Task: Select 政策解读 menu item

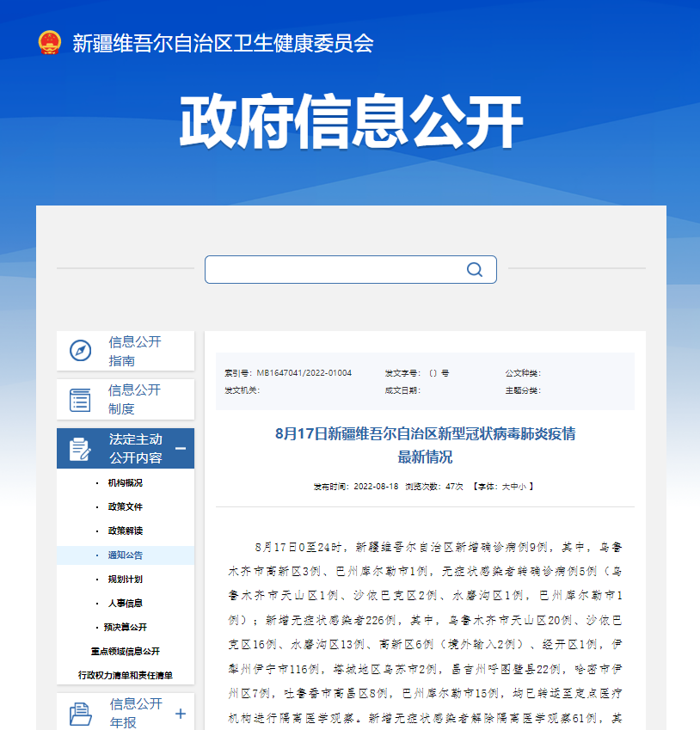Action: (x=126, y=531)
